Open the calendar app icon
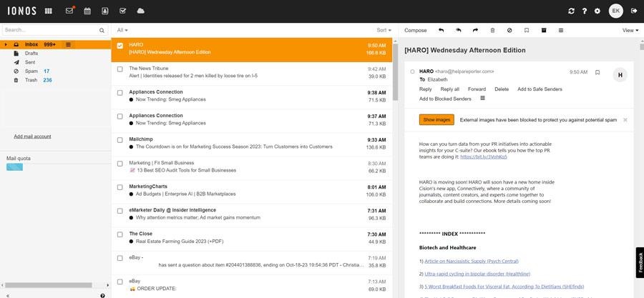The width and height of the screenshot is (644, 298). [x=87, y=11]
